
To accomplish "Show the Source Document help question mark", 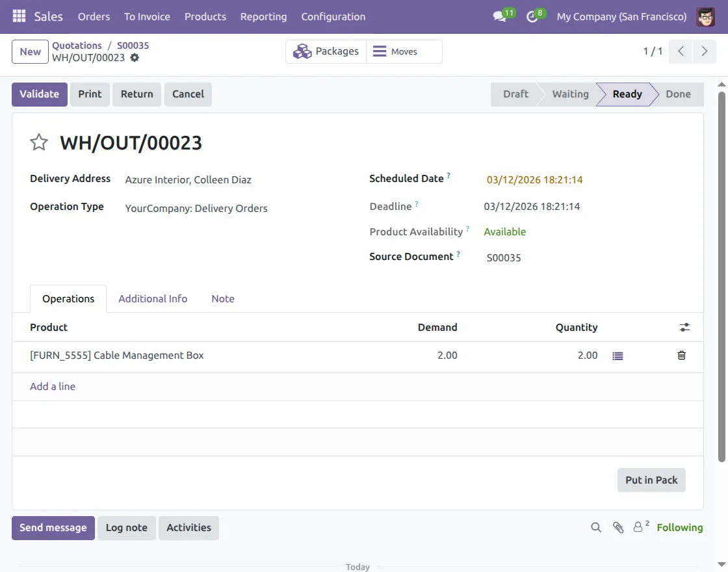I will point(458,254).
